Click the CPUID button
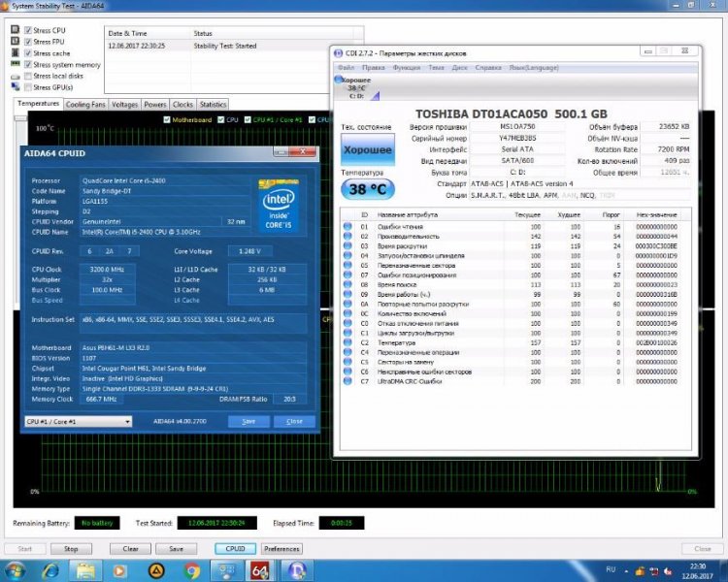This screenshot has width=728, height=582. pos(236,549)
